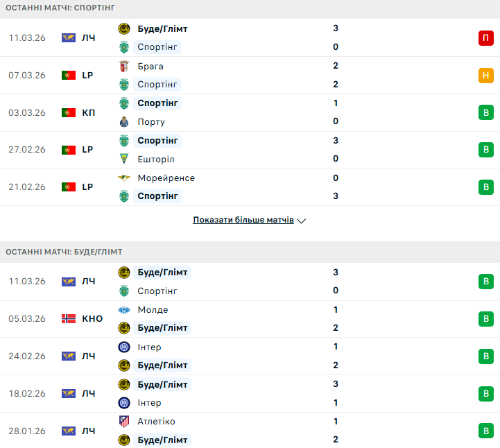Viewport: 500px width, 448px height.
Task: Click the Porto club crest icon
Action: point(124,122)
